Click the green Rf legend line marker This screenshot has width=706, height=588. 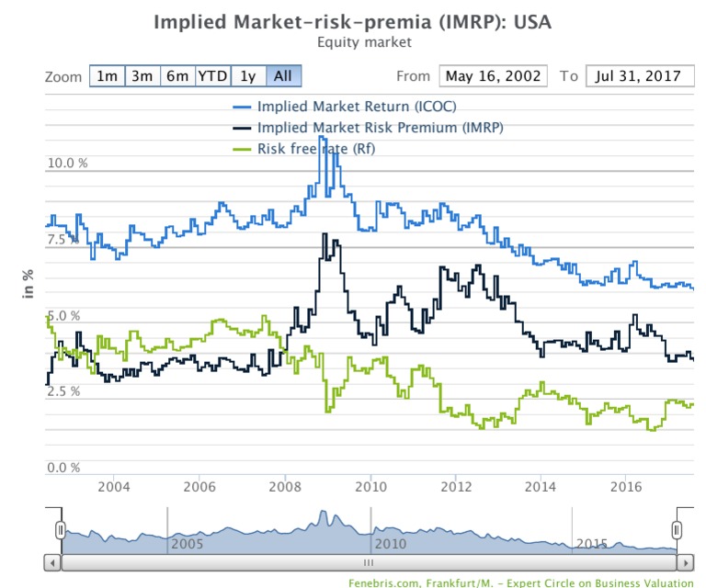coord(242,150)
